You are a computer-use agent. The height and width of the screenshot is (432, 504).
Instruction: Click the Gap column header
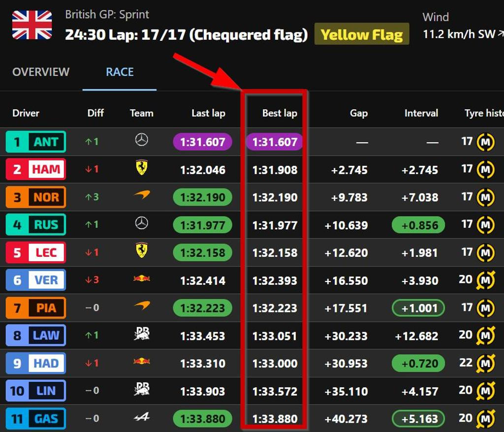(x=359, y=113)
